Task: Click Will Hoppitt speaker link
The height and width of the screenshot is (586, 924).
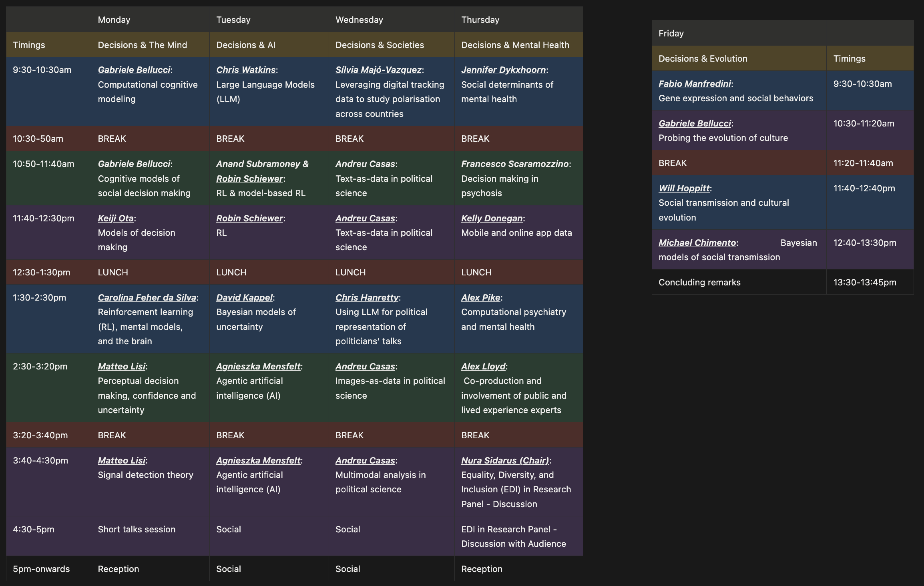Action: [684, 188]
